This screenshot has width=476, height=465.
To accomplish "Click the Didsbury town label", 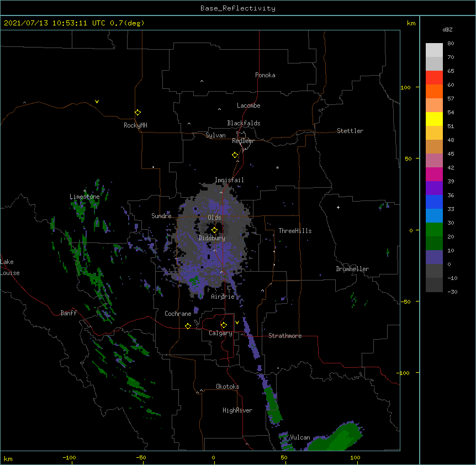I will pyautogui.click(x=211, y=238).
